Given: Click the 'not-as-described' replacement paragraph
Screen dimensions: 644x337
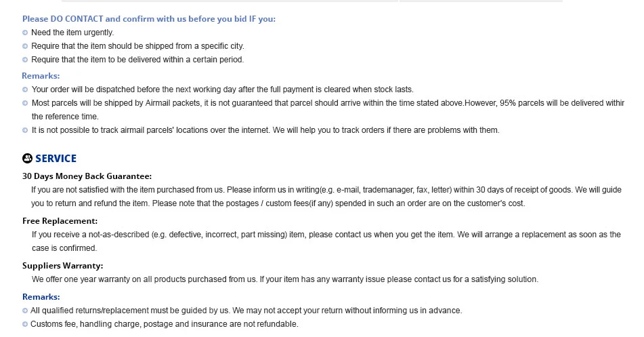Looking at the screenshot, I should point(326,241).
